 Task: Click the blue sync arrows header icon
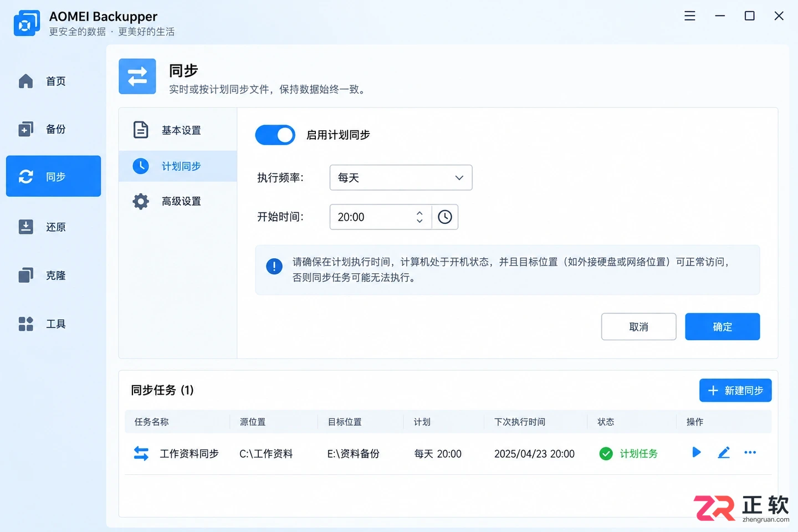[137, 76]
